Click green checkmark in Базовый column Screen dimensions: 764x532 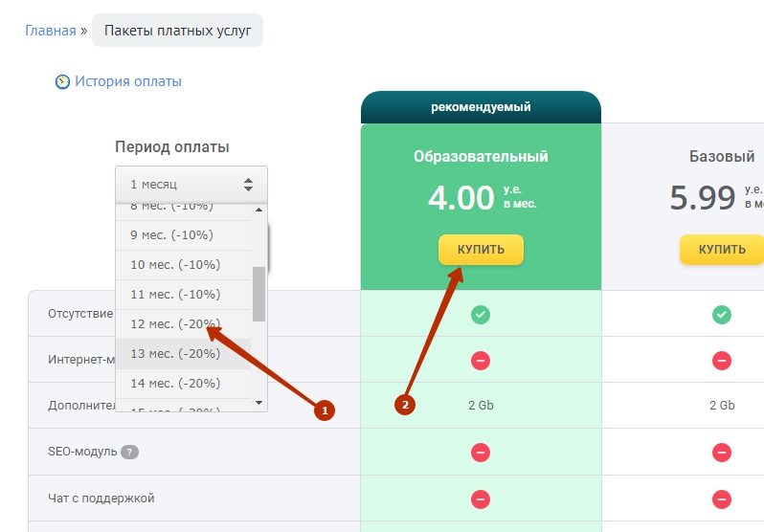click(x=722, y=315)
